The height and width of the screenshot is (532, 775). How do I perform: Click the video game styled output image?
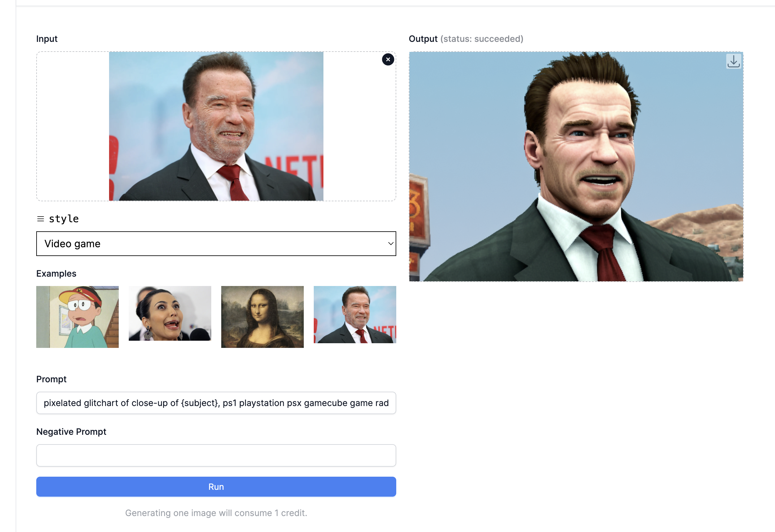[576, 166]
